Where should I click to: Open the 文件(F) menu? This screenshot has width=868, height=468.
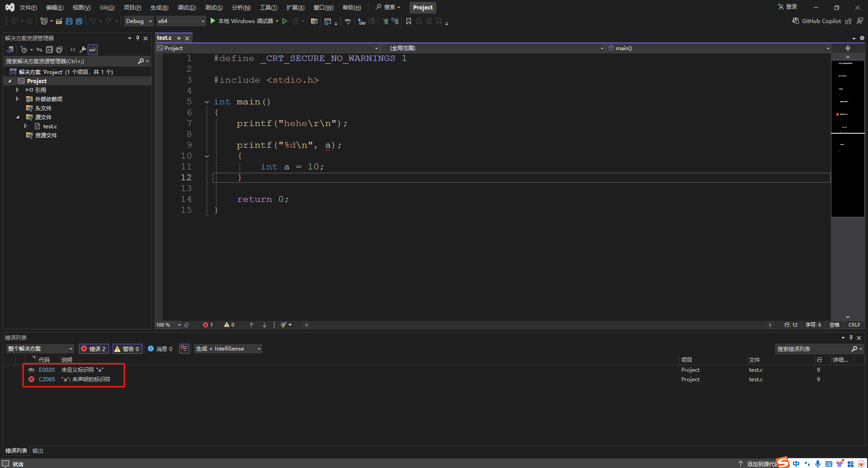[x=28, y=8]
